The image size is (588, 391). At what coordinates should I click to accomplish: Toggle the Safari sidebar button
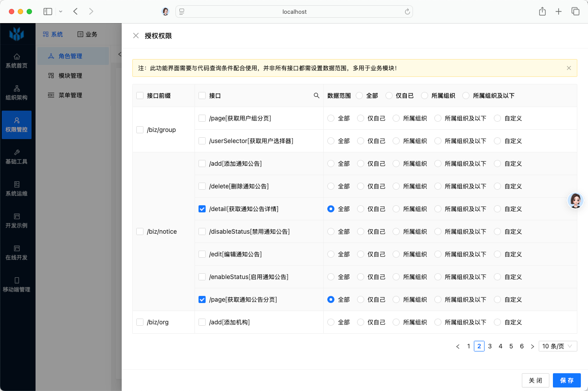tap(48, 12)
